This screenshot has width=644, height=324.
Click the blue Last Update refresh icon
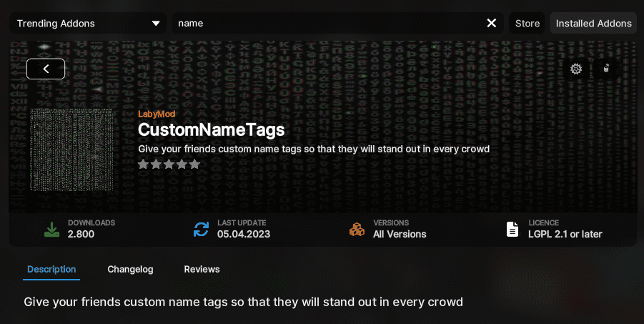pyautogui.click(x=202, y=230)
